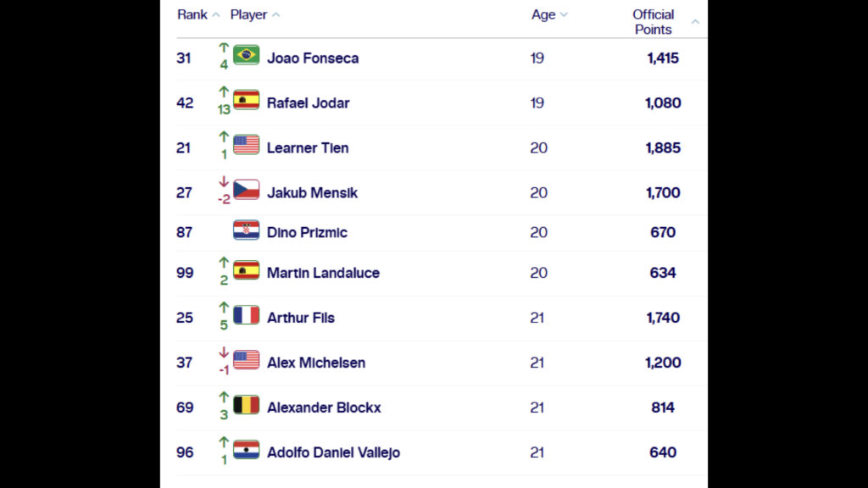Click the Paraguay flag next to Adolfo Daniel Vallejo

pyautogui.click(x=246, y=449)
